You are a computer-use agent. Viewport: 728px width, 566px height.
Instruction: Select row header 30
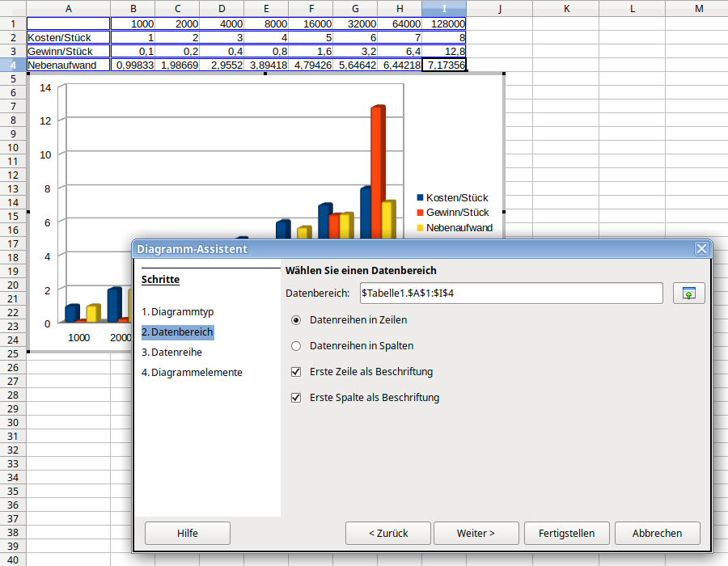click(x=13, y=423)
